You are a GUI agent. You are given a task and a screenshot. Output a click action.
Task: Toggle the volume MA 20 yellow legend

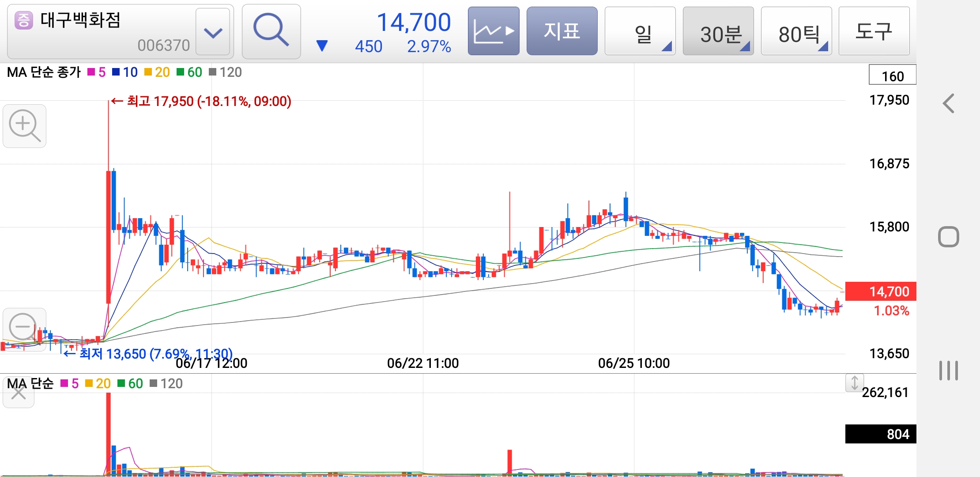tap(98, 383)
